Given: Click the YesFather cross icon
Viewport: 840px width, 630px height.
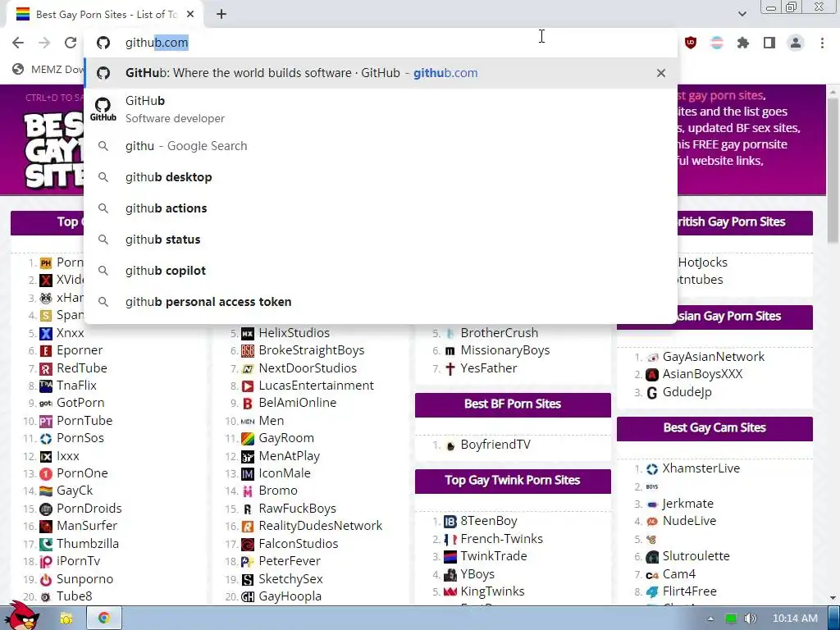Looking at the screenshot, I should point(450,368).
